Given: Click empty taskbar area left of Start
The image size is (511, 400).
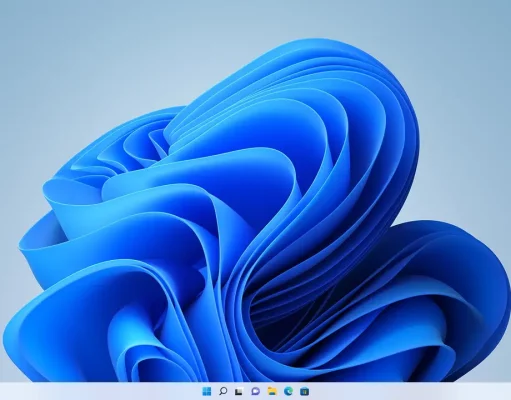Looking at the screenshot, I should (x=100, y=391).
